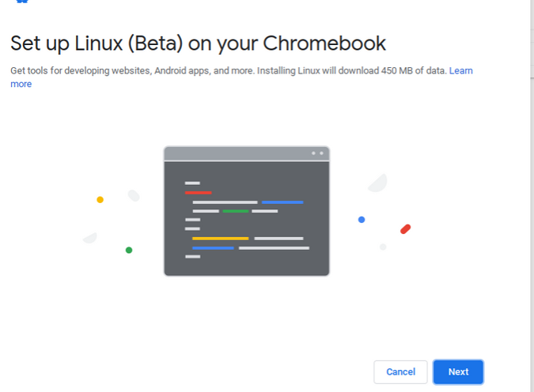This screenshot has height=392, width=534.
Task: Click the green code segment in terminal
Action: [x=236, y=211]
